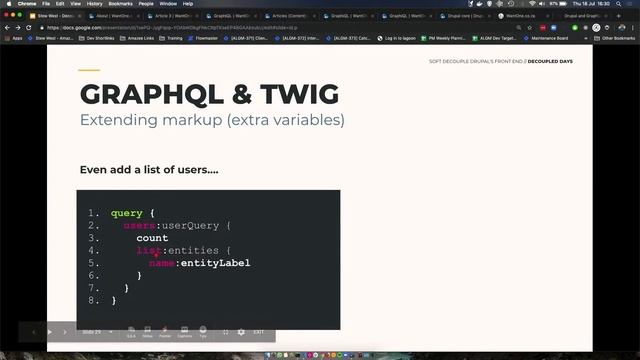Viewport: 640px width, 360px height.
Task: Open Log in to lagoon bookmark
Action: [x=396, y=38]
